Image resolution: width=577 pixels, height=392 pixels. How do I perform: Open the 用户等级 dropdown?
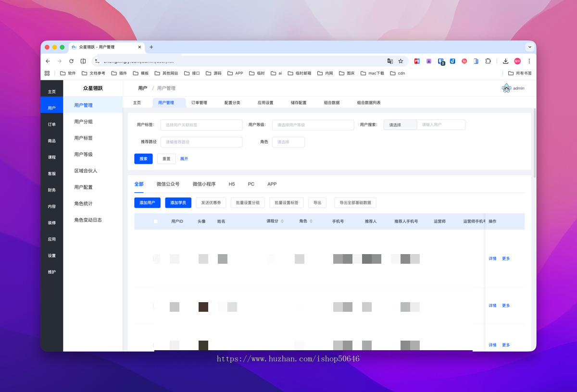click(313, 125)
